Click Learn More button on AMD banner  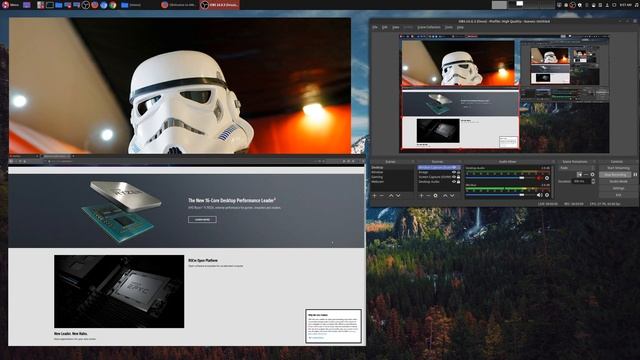click(202, 220)
